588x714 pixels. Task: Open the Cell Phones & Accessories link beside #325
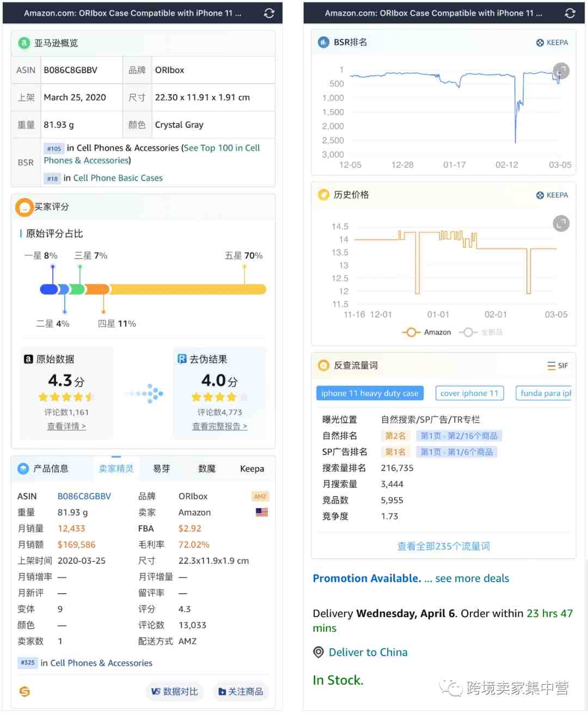coord(101,663)
